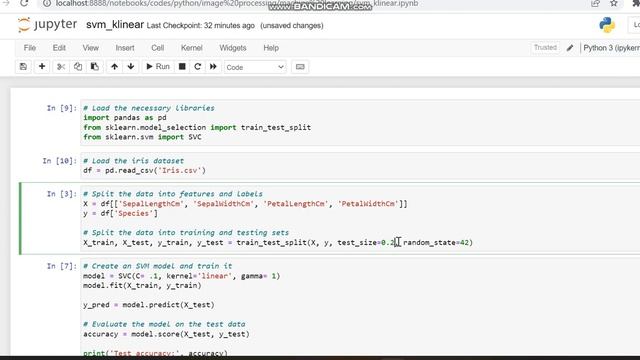640x360 pixels.
Task: Copy selected cells icon
Action: coord(78,67)
